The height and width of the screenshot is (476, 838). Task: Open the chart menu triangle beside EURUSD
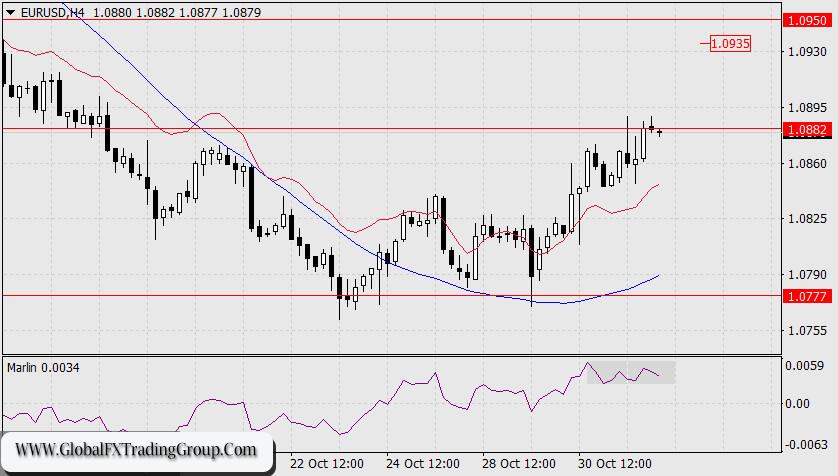(10, 12)
